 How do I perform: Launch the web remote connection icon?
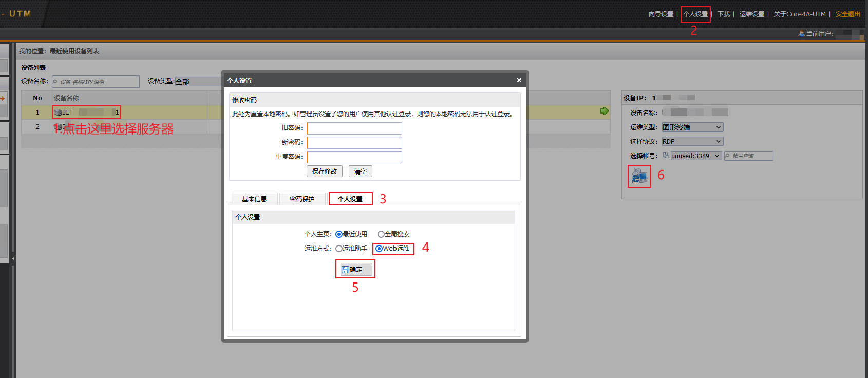pos(639,176)
